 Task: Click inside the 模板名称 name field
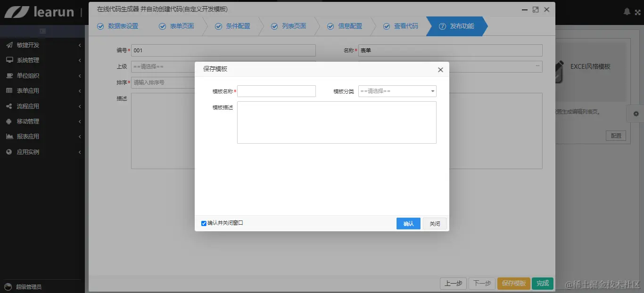(276, 91)
